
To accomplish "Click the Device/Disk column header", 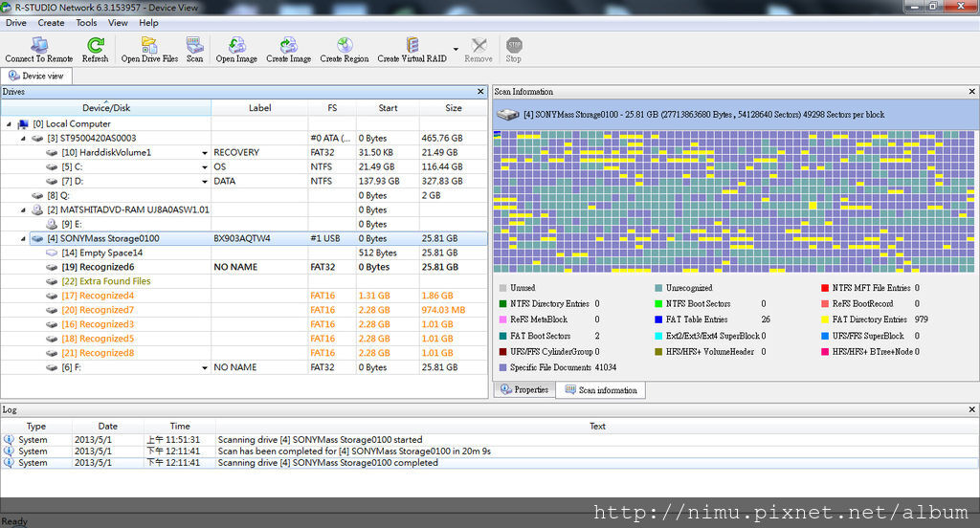I will pyautogui.click(x=105, y=108).
